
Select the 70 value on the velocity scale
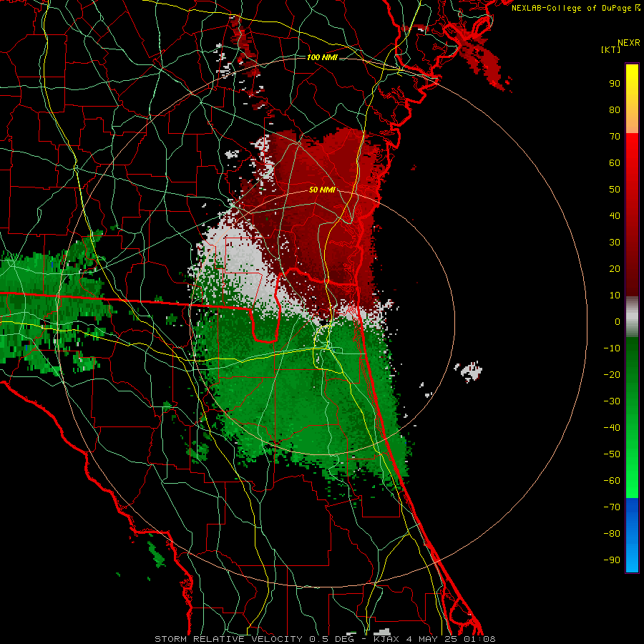pos(615,137)
